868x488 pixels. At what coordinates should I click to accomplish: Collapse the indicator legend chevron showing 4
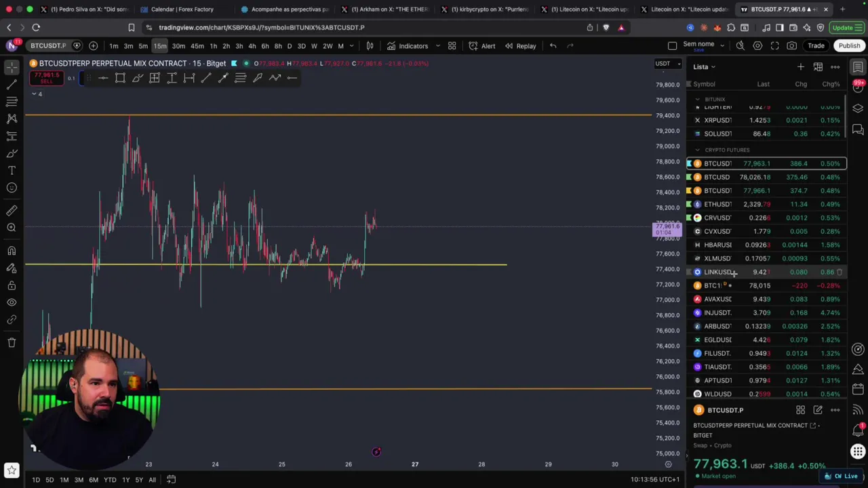[x=36, y=94]
